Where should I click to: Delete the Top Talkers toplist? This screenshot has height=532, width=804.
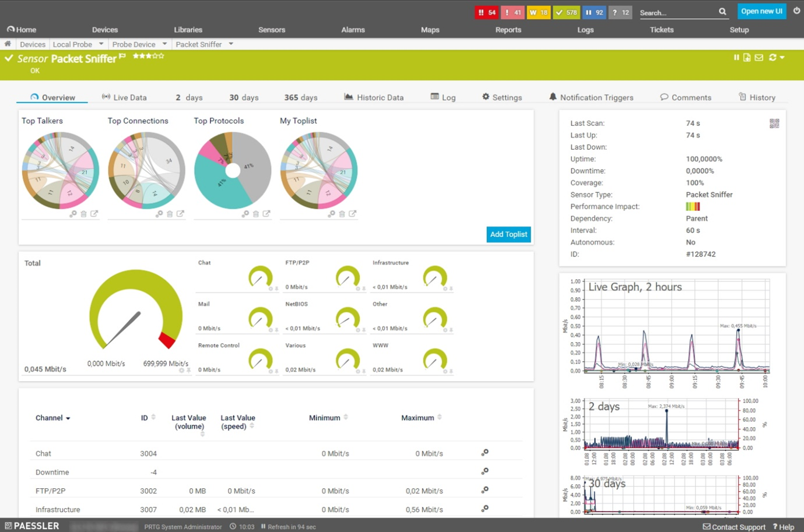[x=83, y=214]
